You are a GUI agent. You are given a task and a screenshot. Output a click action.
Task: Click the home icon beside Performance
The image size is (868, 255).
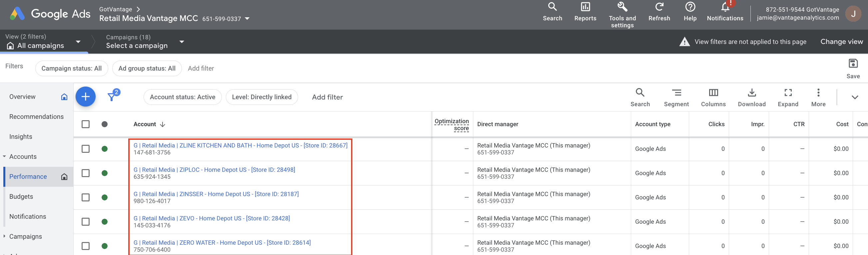[64, 177]
